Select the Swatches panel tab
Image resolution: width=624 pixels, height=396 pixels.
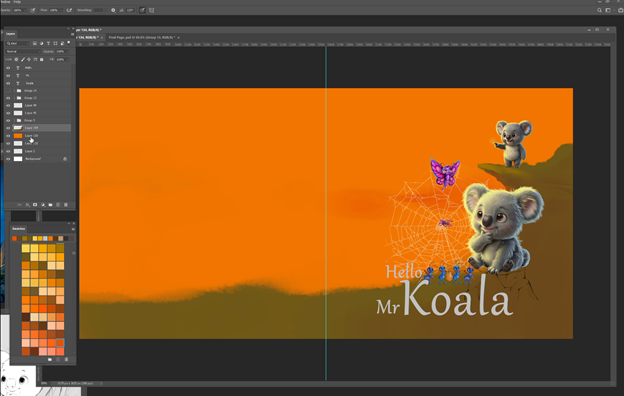click(x=18, y=229)
